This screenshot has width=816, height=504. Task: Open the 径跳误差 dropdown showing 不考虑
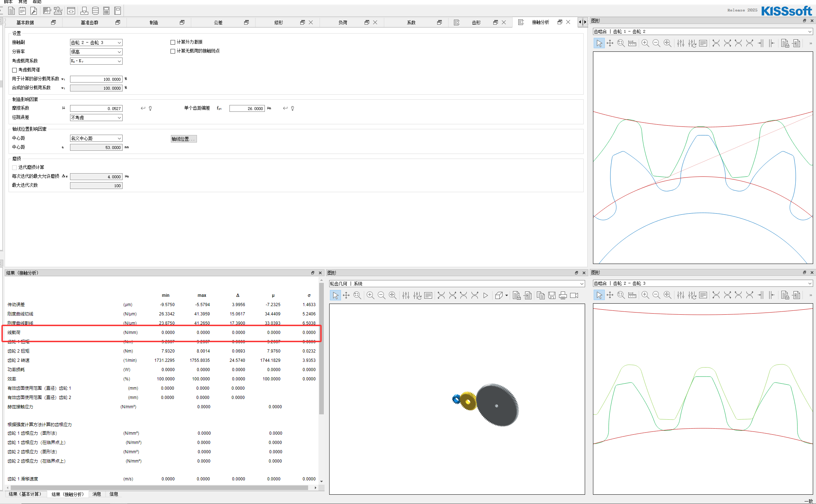tap(96, 118)
